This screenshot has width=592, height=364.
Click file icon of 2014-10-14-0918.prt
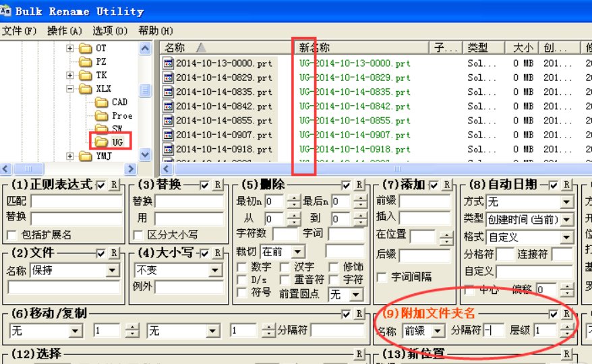click(168, 149)
